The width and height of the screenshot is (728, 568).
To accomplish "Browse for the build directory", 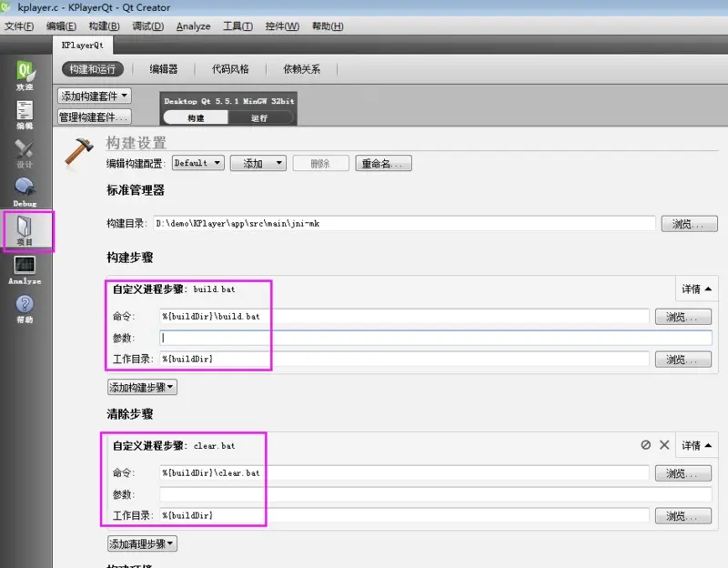I will click(x=689, y=224).
